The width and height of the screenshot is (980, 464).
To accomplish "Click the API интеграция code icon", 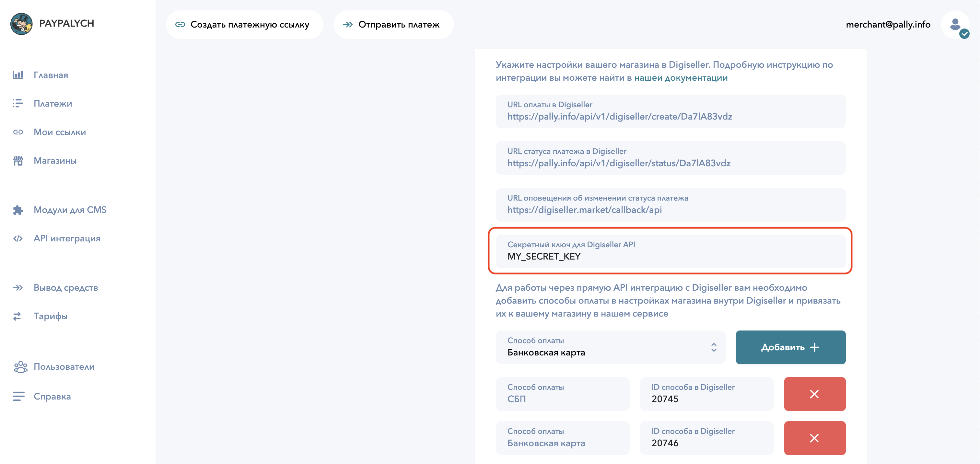I will 18,238.
